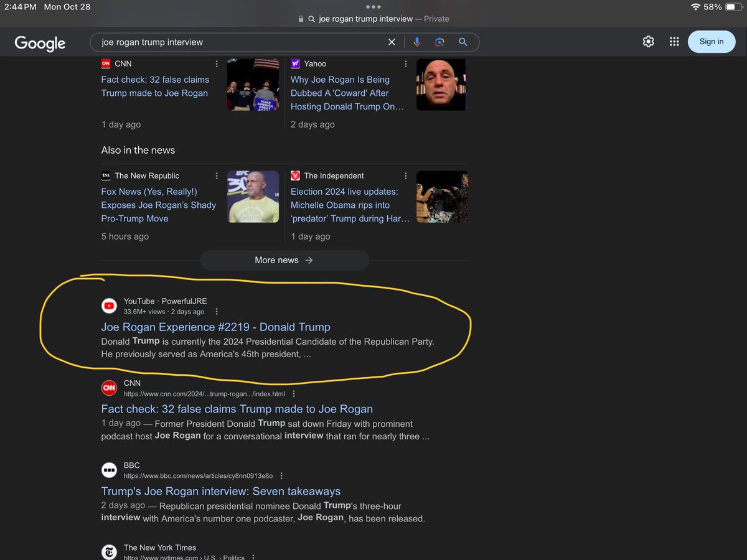Click the small CNN logo in news card
The height and width of the screenshot is (560, 747).
[x=106, y=63]
